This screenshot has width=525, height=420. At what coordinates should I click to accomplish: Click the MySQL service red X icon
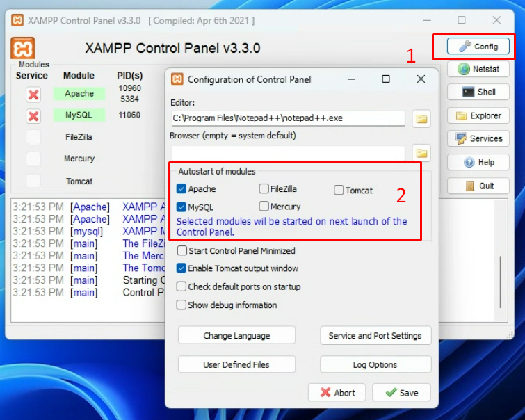tap(33, 116)
